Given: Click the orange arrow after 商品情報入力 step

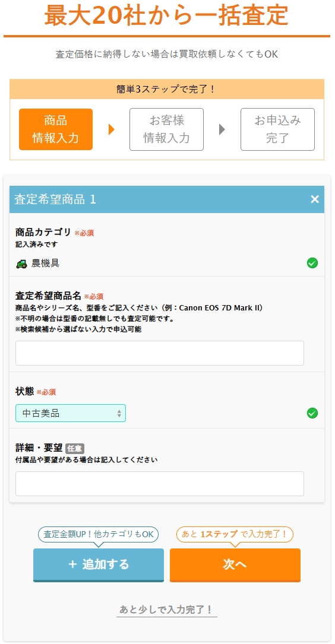Looking at the screenshot, I should tap(112, 129).
